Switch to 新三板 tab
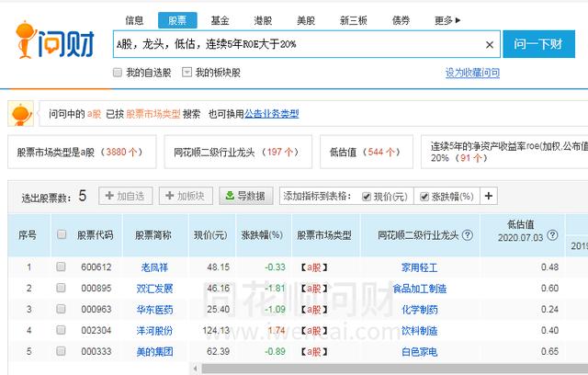Screen dimensions: 588x375 353,20
